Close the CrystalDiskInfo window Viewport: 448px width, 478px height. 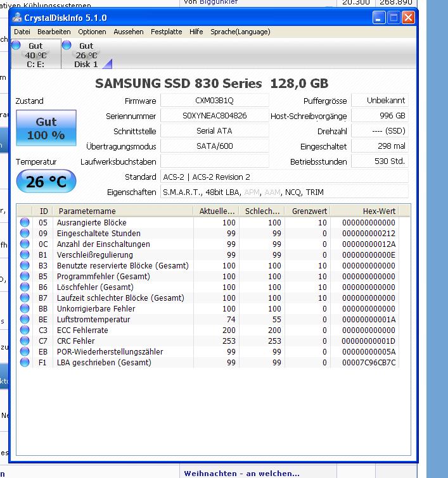click(408, 18)
